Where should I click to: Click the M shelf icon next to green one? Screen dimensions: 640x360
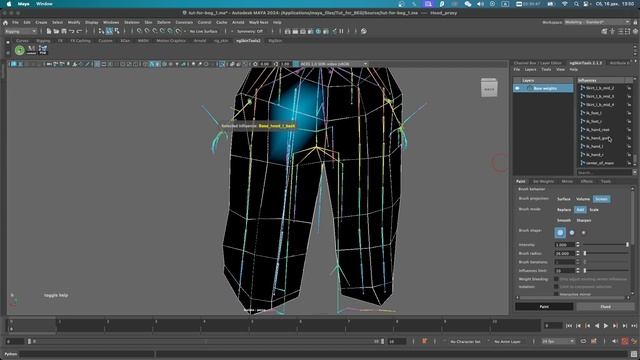point(31,50)
